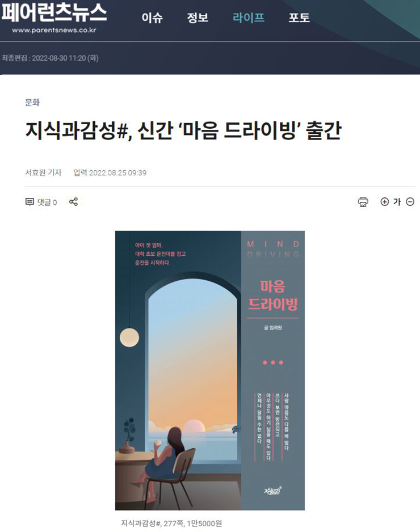Screen dimensions: 420x532
Task: Click the 가 font size label
Action: click(x=397, y=202)
